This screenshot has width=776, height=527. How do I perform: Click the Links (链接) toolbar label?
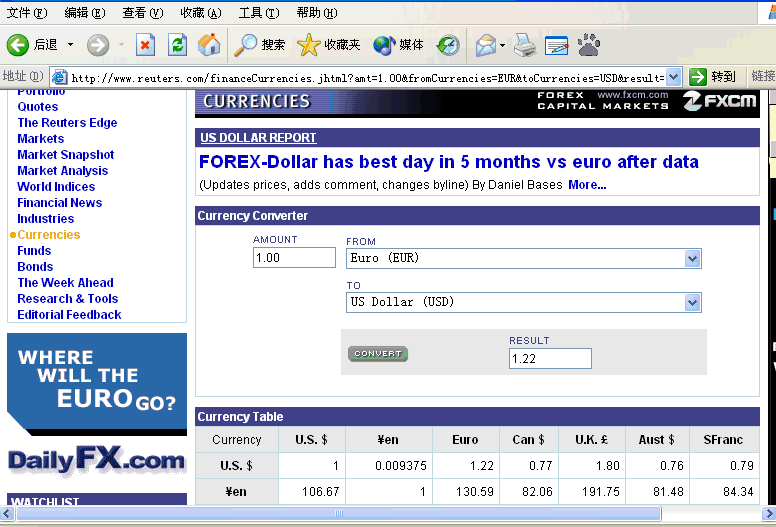coord(762,77)
